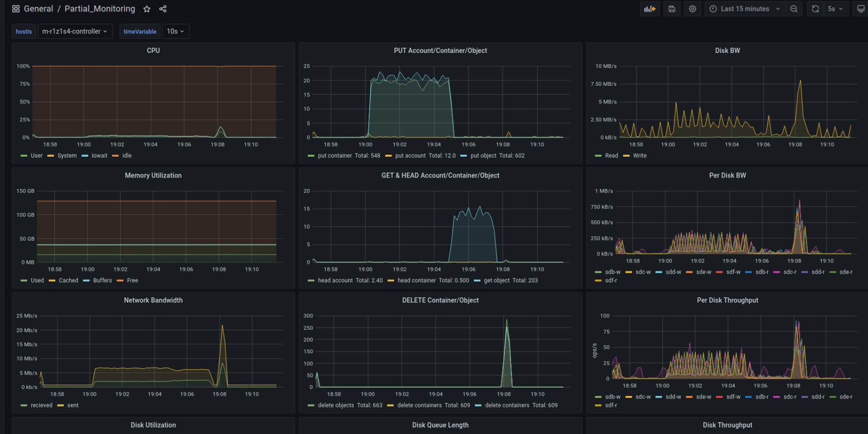The image size is (868, 434).
Task: Zoom out the time range
Action: tap(794, 9)
